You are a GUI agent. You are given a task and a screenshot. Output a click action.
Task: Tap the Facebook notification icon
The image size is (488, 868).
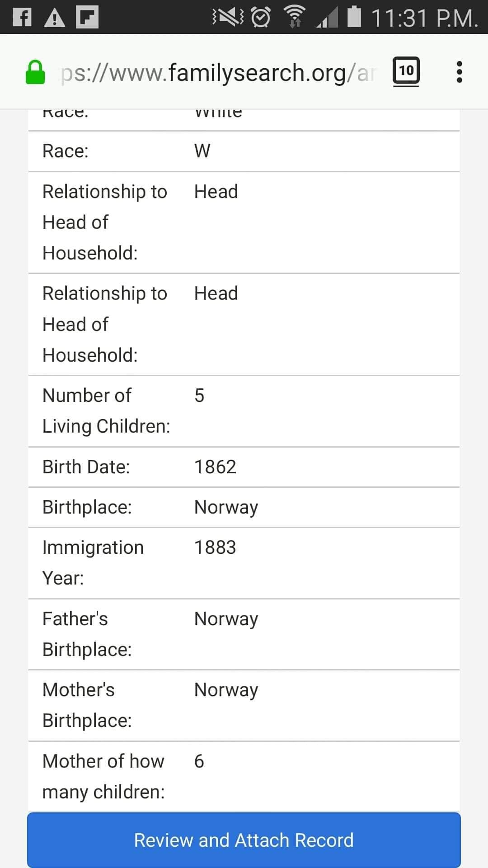(22, 18)
